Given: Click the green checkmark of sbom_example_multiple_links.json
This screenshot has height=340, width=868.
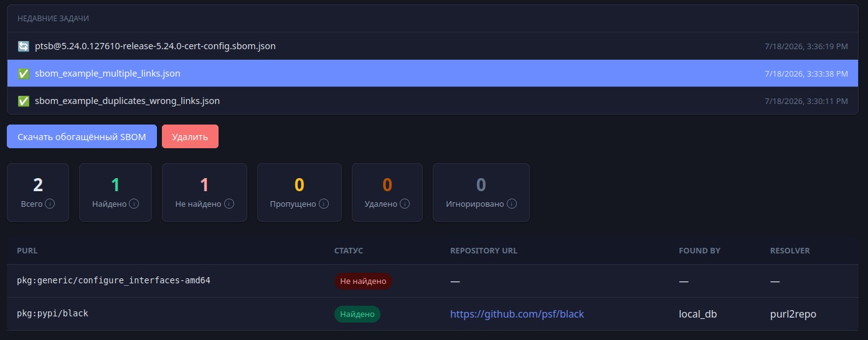Looking at the screenshot, I should click(23, 73).
